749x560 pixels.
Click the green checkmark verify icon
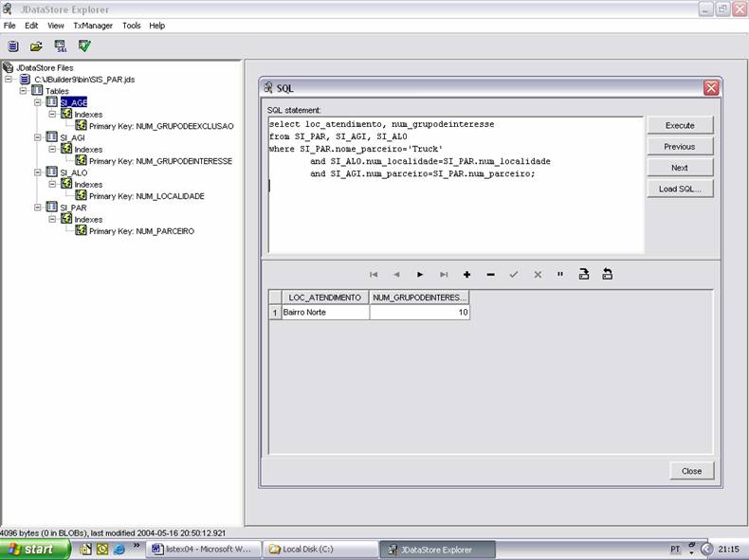click(84, 45)
